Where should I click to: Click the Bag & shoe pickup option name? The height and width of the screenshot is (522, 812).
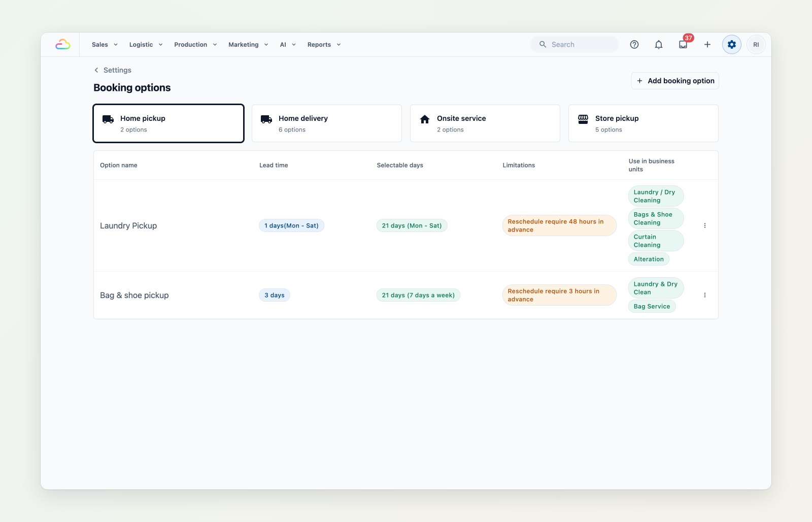[134, 295]
